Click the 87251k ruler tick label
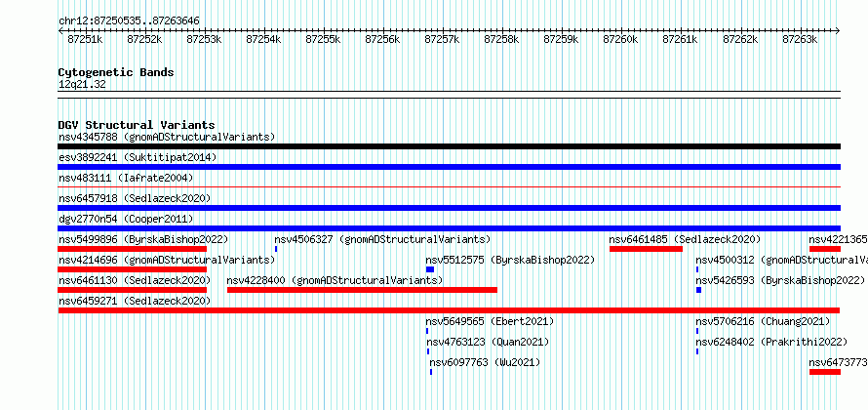 point(85,39)
